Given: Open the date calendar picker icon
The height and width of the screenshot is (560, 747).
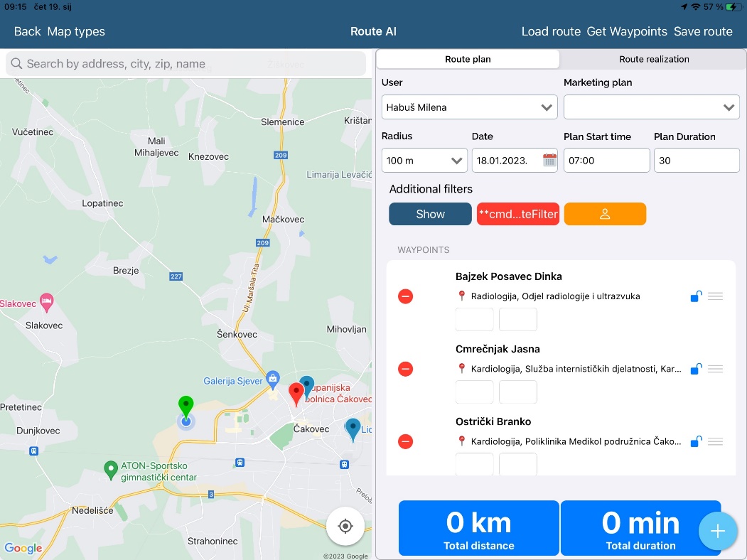Looking at the screenshot, I should (549, 160).
